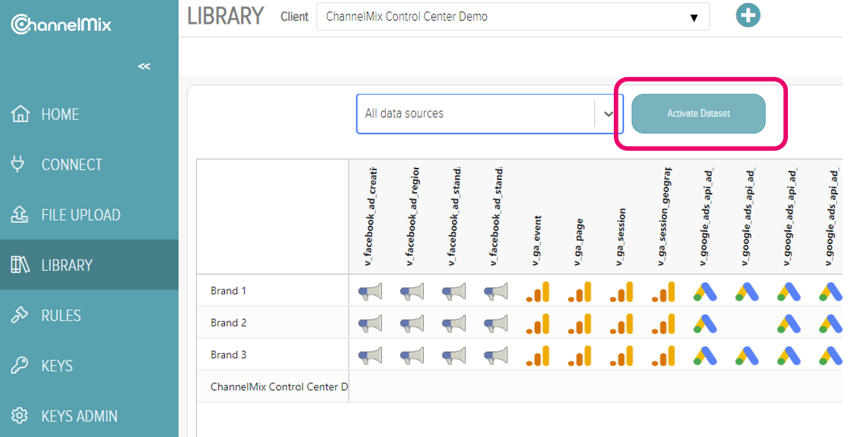Click the LIBRARY page heading

pyautogui.click(x=226, y=16)
